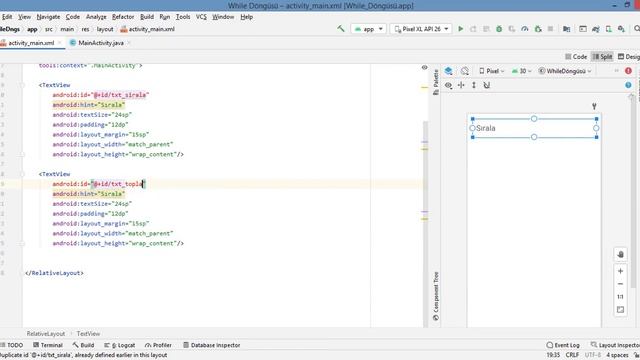Screen dimensions: 640x360
Task: Open the WhileDöngüsü theme dropdown
Action: pyautogui.click(x=565, y=71)
